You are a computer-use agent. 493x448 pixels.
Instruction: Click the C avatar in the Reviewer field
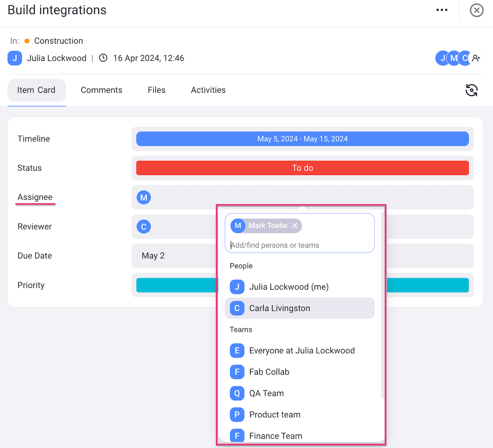pos(143,226)
